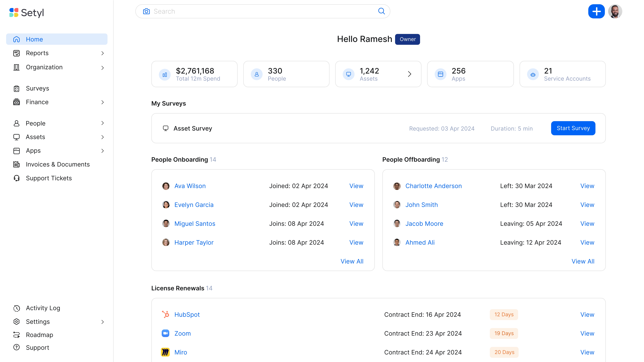Switch to the Home menu item
This screenshot has width=644, height=362.
pyautogui.click(x=34, y=39)
